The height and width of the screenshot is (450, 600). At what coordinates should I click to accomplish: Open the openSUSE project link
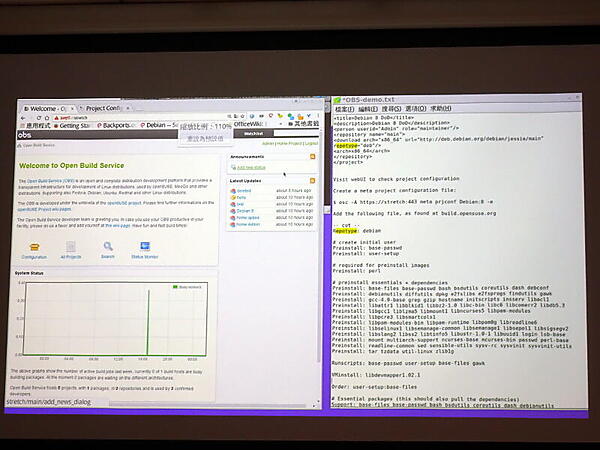(x=124, y=203)
